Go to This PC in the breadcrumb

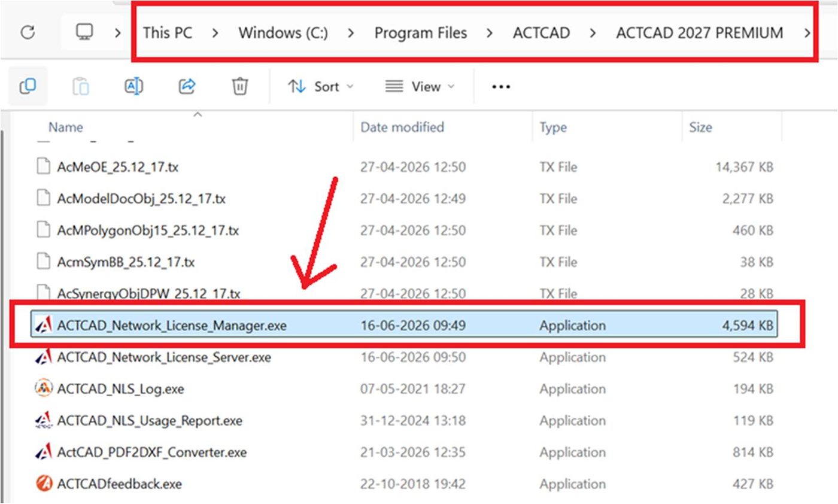point(168,33)
